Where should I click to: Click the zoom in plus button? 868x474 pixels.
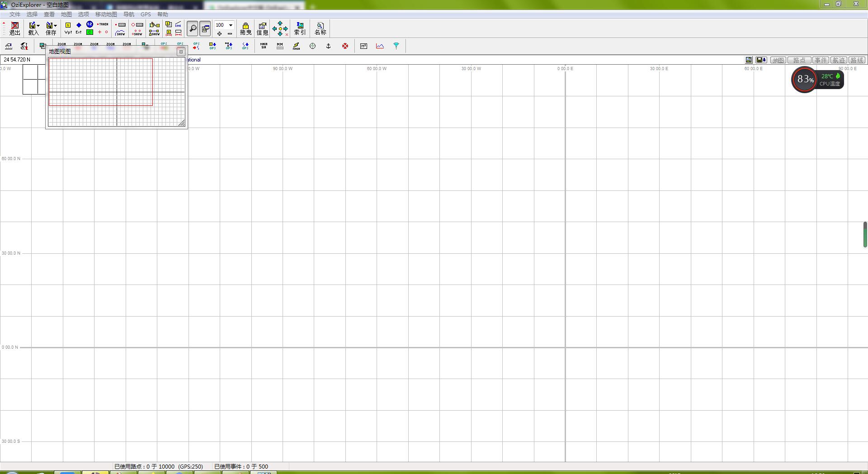click(x=219, y=33)
